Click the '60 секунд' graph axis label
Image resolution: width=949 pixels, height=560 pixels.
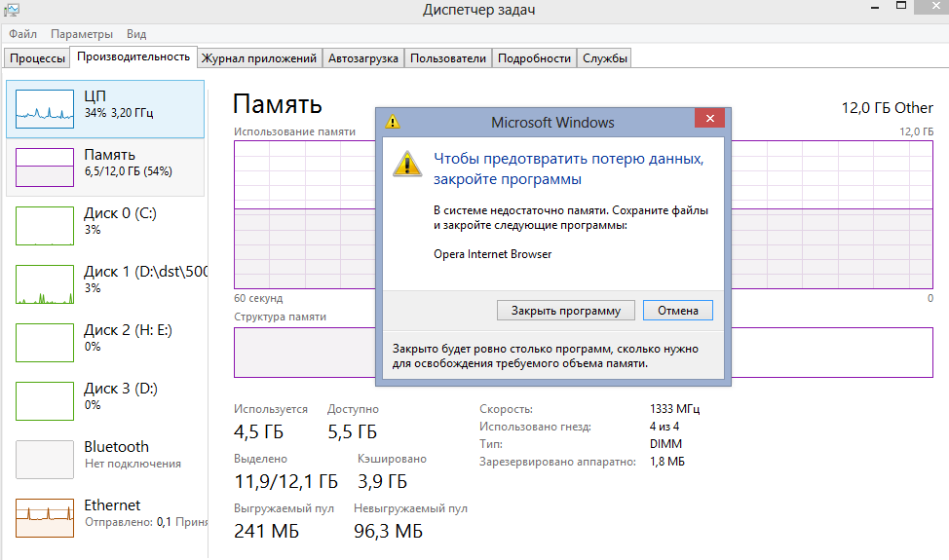[258, 299]
